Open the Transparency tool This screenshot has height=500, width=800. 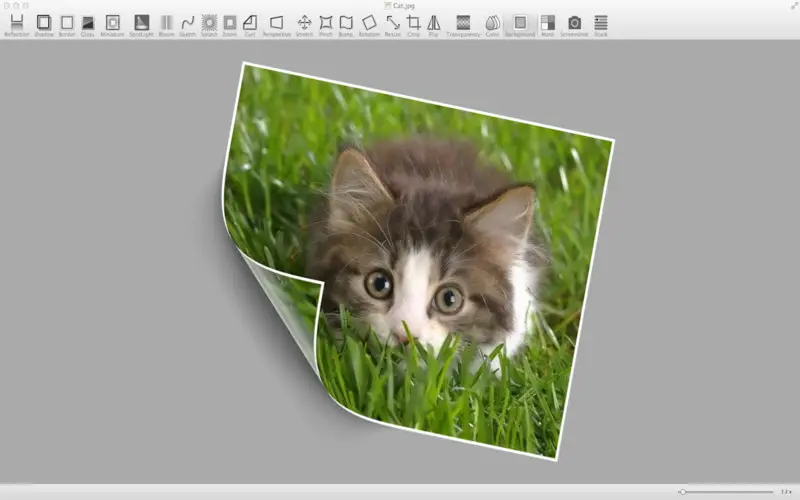click(463, 26)
